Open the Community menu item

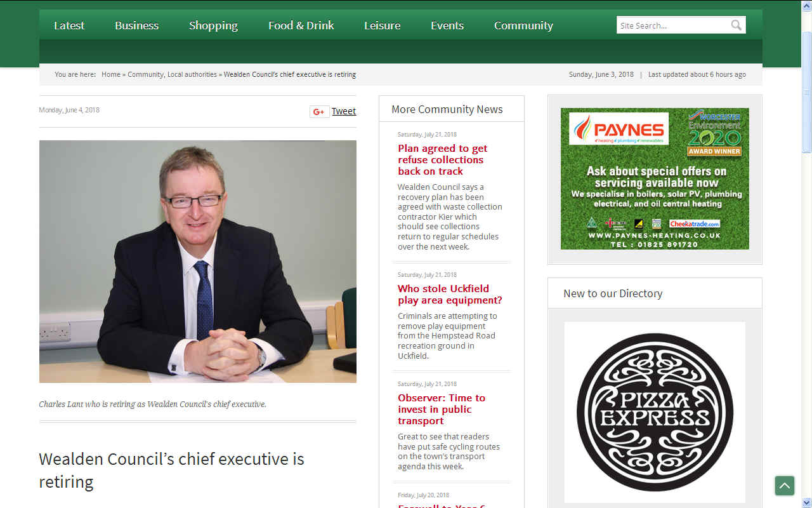523,25
